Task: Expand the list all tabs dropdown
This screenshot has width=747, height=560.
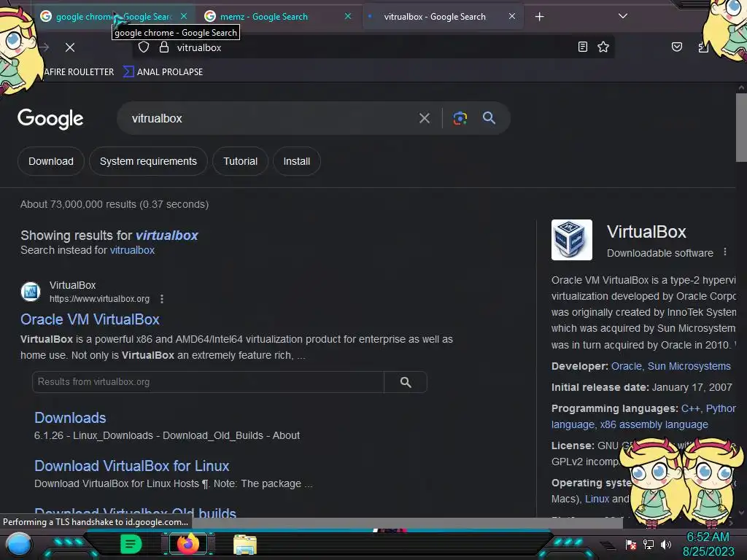Action: (x=623, y=16)
